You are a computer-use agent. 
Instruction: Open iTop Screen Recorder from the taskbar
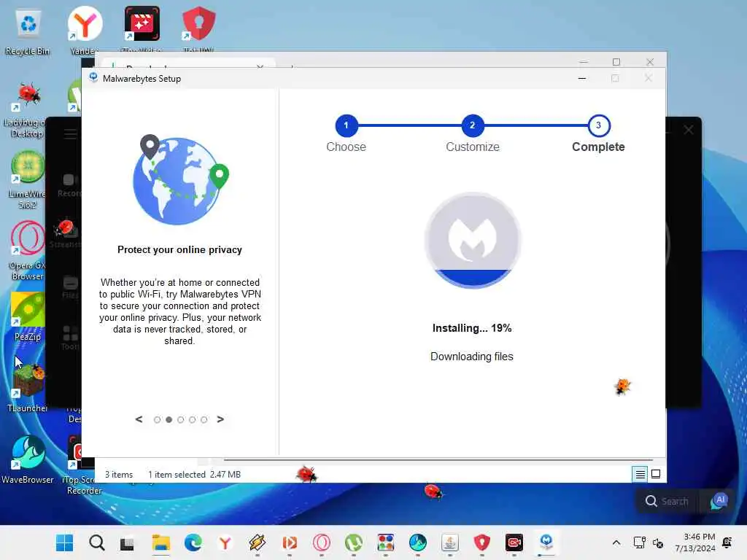514,542
